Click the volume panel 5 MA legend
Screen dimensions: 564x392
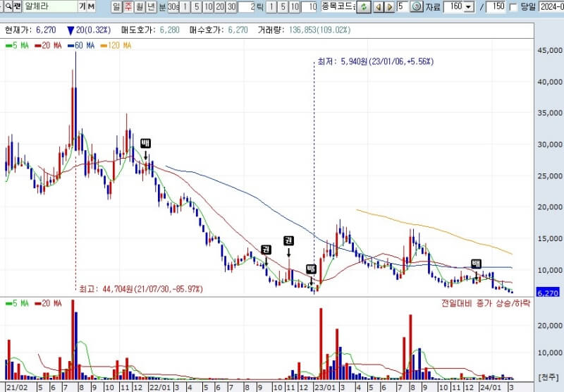click(x=17, y=303)
